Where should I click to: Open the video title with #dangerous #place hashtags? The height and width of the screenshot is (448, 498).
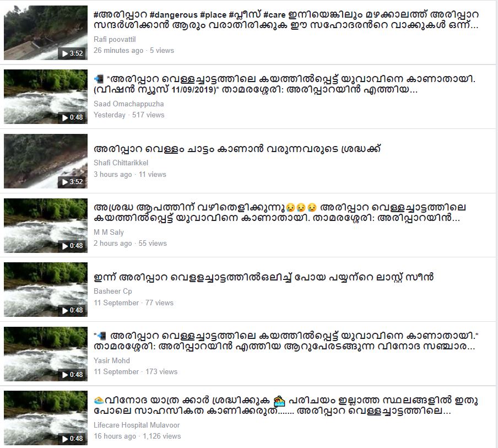(286, 20)
